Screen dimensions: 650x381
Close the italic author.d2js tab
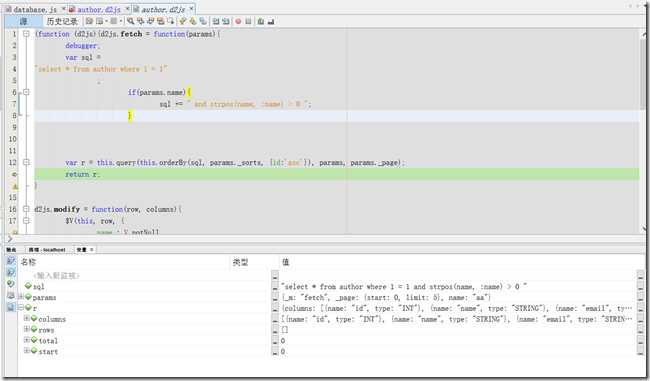coord(191,8)
